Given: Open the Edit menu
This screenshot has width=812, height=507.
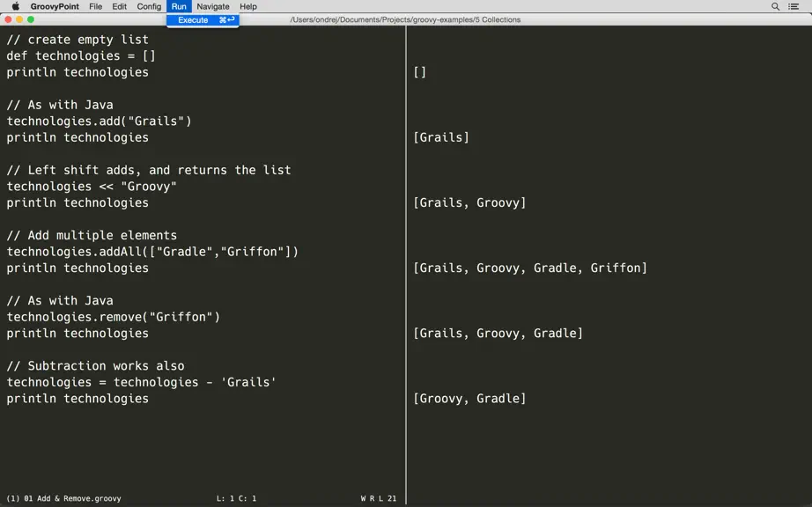Looking at the screenshot, I should (x=119, y=6).
